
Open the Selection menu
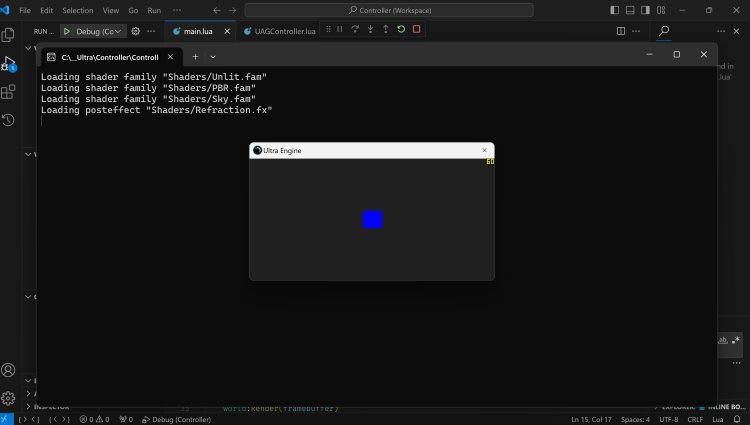point(77,10)
